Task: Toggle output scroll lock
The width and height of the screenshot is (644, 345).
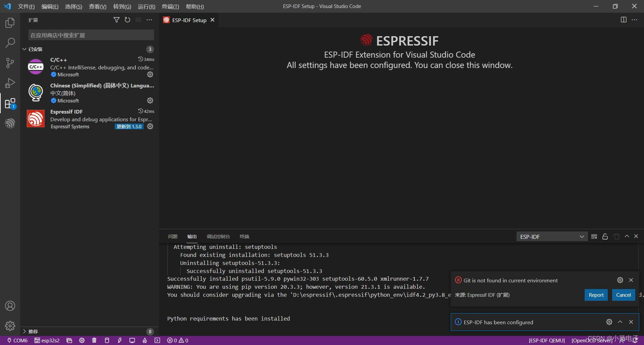Action: pyautogui.click(x=605, y=236)
